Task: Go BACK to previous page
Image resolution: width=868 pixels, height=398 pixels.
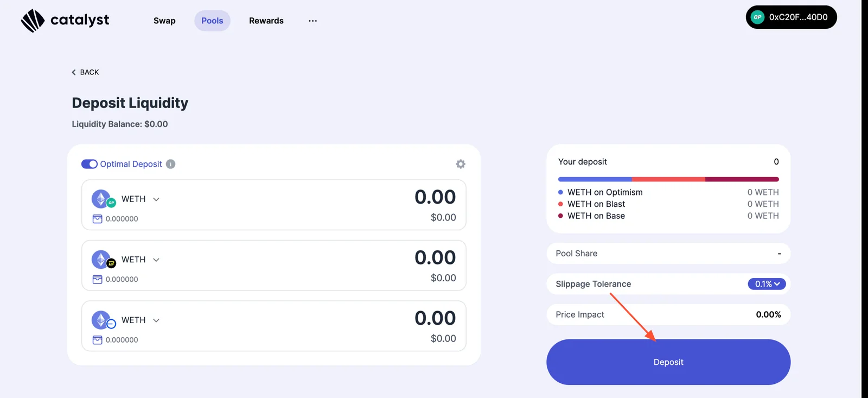Action: tap(85, 72)
